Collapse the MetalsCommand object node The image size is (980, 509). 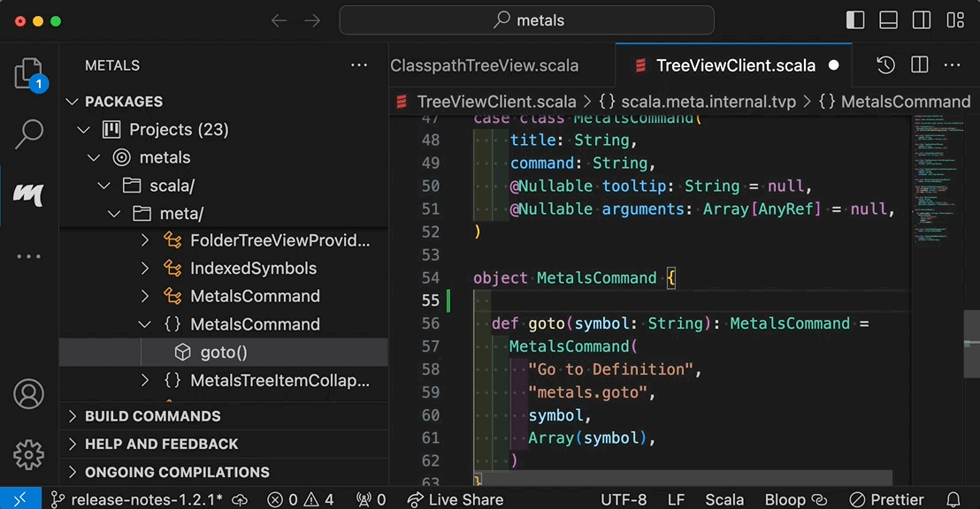point(144,325)
